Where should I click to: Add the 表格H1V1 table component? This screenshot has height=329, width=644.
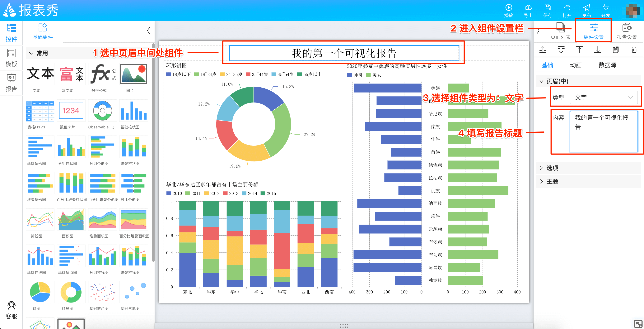click(x=40, y=111)
